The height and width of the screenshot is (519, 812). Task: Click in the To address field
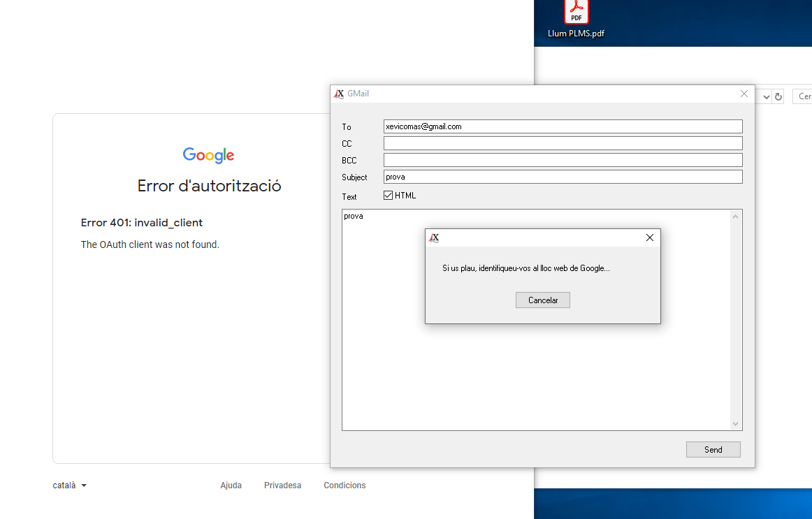pos(563,126)
